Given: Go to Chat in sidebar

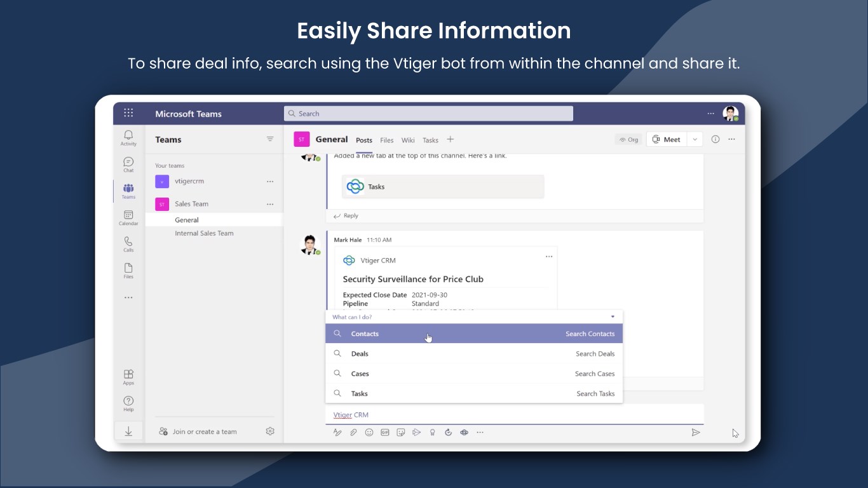Looking at the screenshot, I should click(128, 165).
